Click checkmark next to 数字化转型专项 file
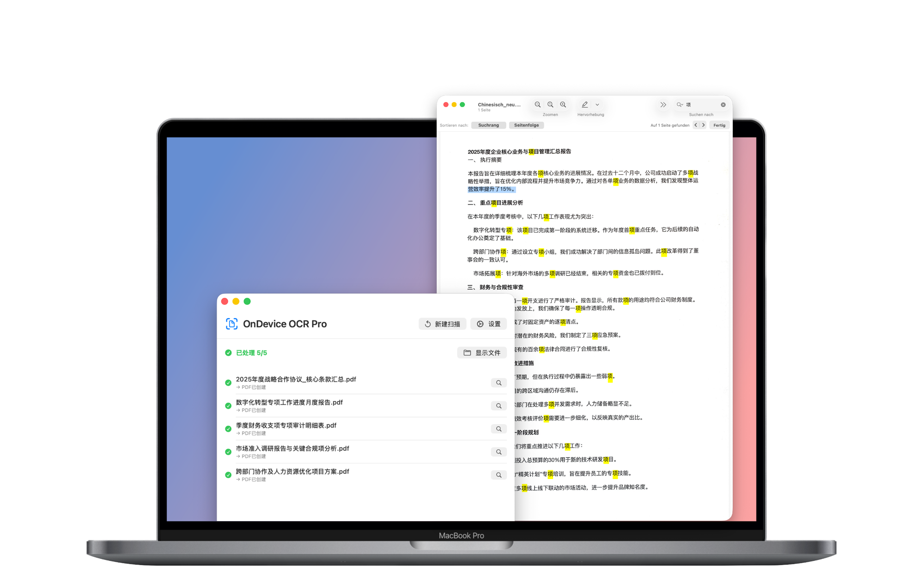Image resolution: width=924 pixels, height=578 pixels. (x=228, y=406)
